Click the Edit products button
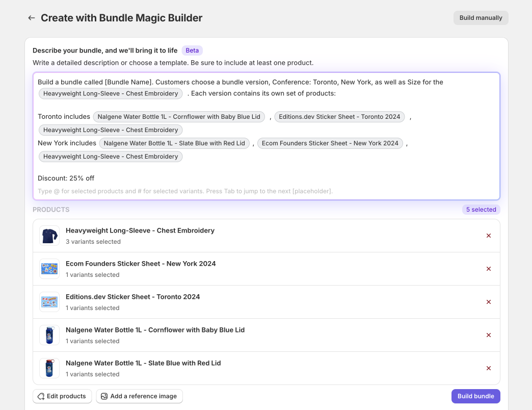This screenshot has width=532, height=410. pyautogui.click(x=63, y=396)
